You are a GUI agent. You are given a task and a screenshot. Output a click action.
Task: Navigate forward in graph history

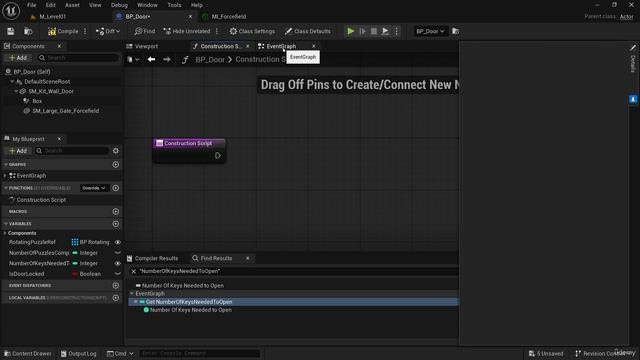167,60
